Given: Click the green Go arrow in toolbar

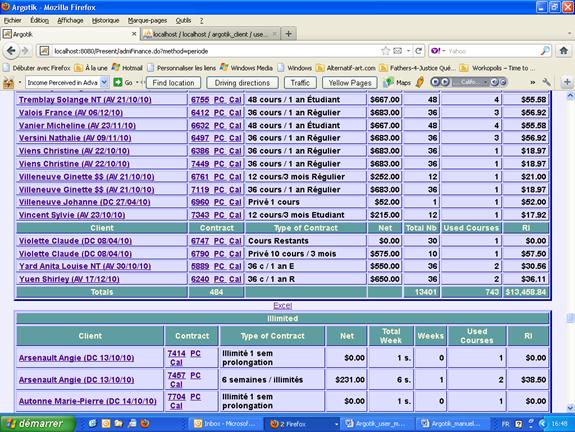Looking at the screenshot, I should click(x=118, y=83).
